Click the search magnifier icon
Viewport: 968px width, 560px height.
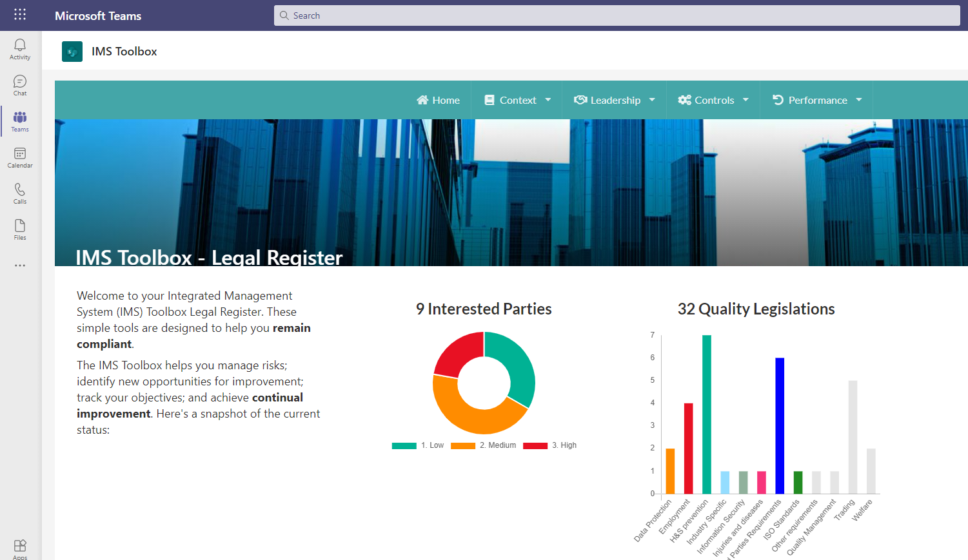pyautogui.click(x=284, y=15)
